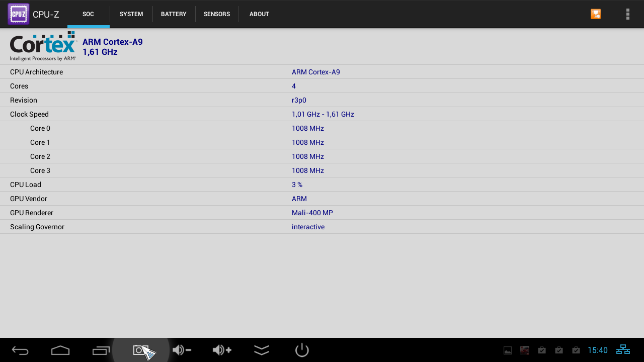Tap the Android home button

click(60, 350)
